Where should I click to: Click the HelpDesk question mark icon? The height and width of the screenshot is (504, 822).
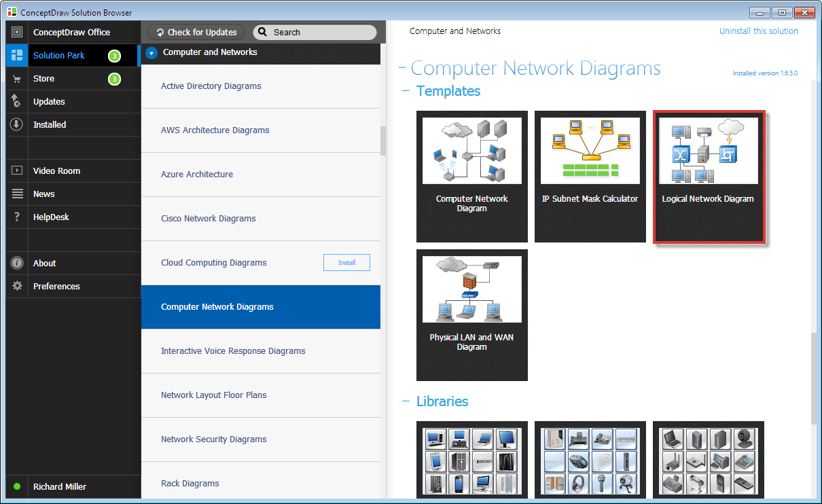pos(17,217)
